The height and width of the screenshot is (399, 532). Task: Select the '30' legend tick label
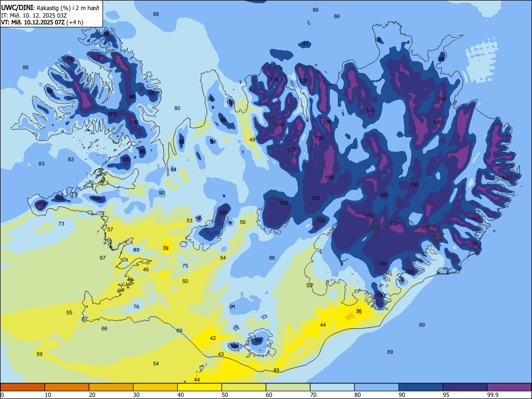(136, 395)
